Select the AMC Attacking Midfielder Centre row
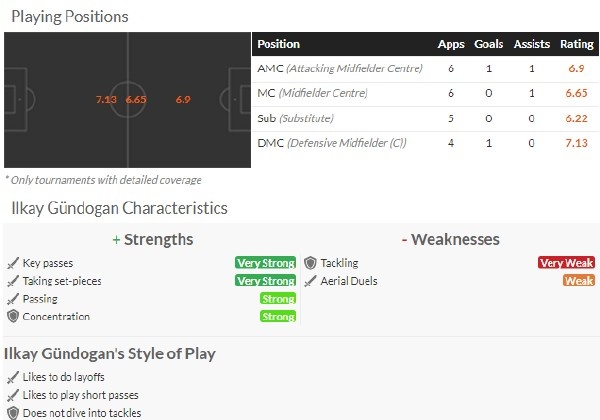Screen dimensions: 600x420 (340, 69)
